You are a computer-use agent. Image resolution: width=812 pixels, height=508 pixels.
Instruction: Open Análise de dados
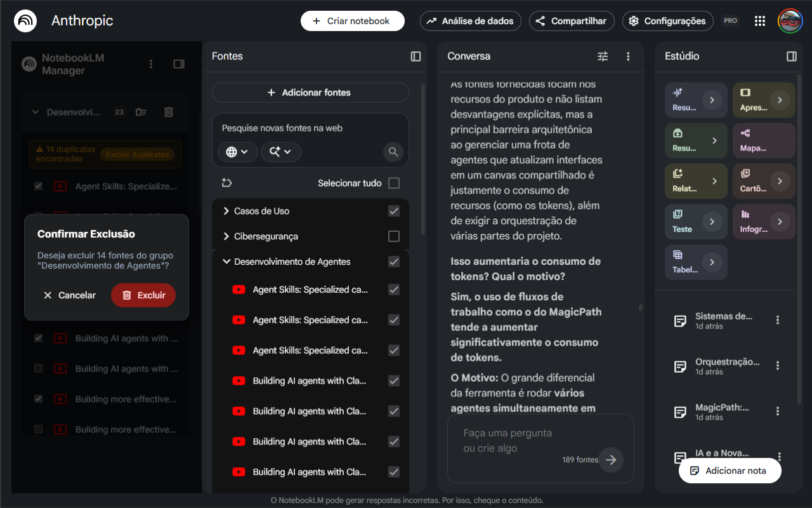(x=470, y=21)
